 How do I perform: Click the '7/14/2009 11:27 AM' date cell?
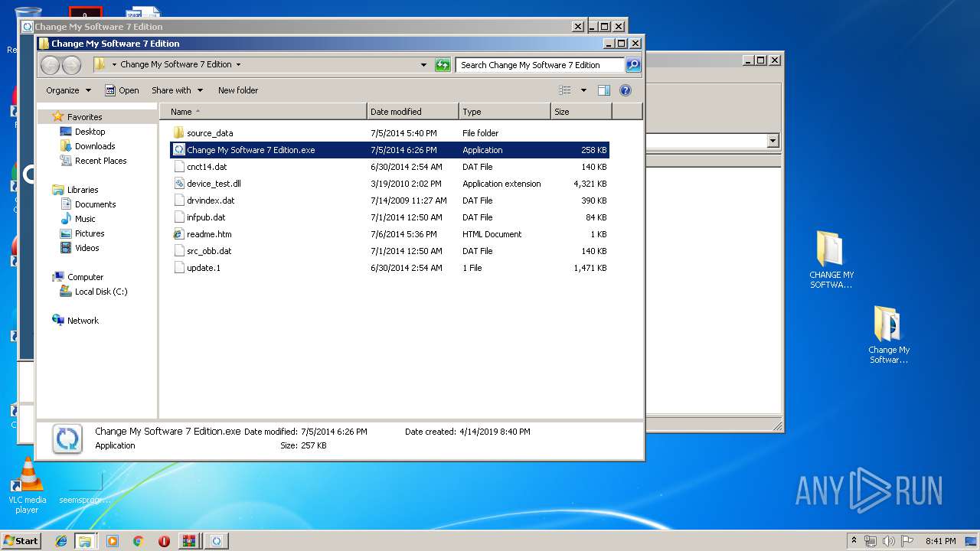pos(408,201)
